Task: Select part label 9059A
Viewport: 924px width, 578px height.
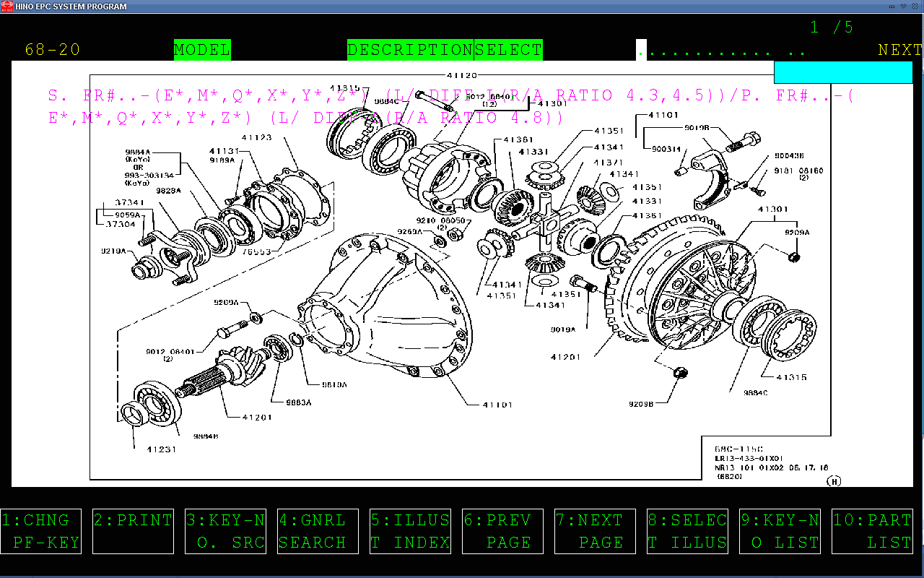Action: pos(127,215)
